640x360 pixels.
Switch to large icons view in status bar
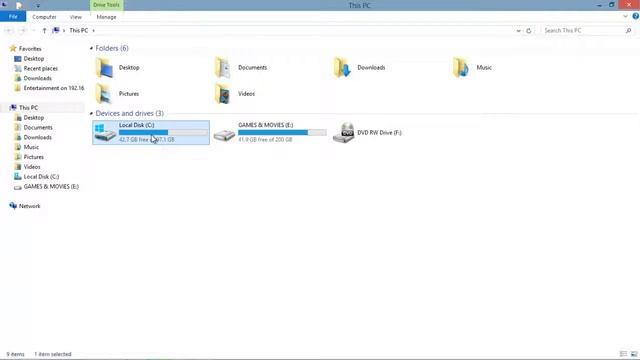coord(634,354)
